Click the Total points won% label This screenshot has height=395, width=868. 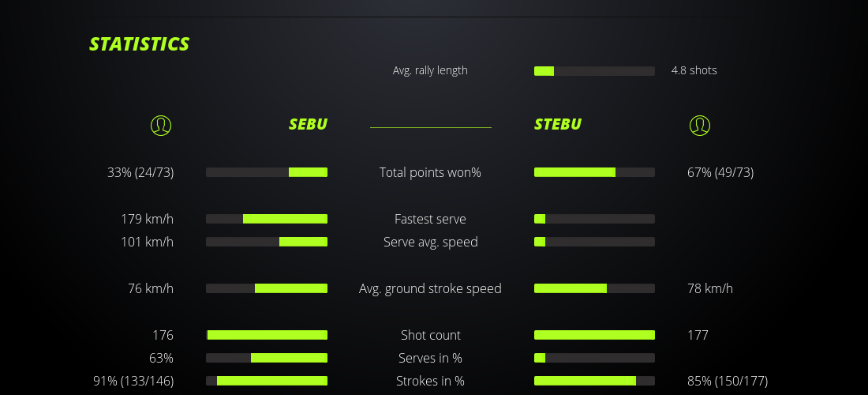(x=430, y=172)
